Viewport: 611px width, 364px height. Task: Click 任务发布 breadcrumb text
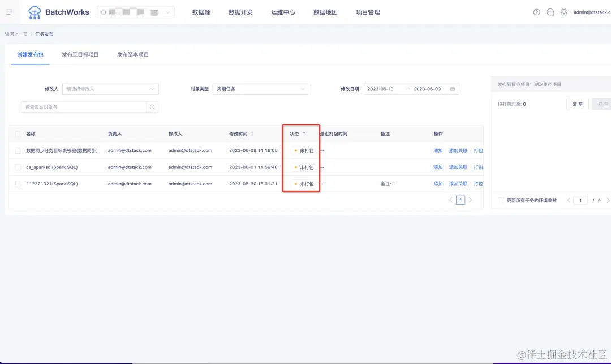(44, 34)
